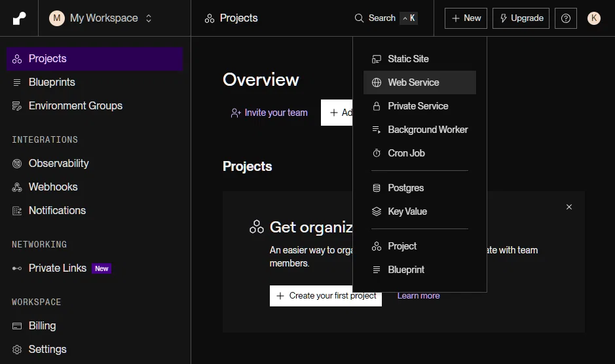Click the Blueprint lines icon in menu

[x=377, y=270]
